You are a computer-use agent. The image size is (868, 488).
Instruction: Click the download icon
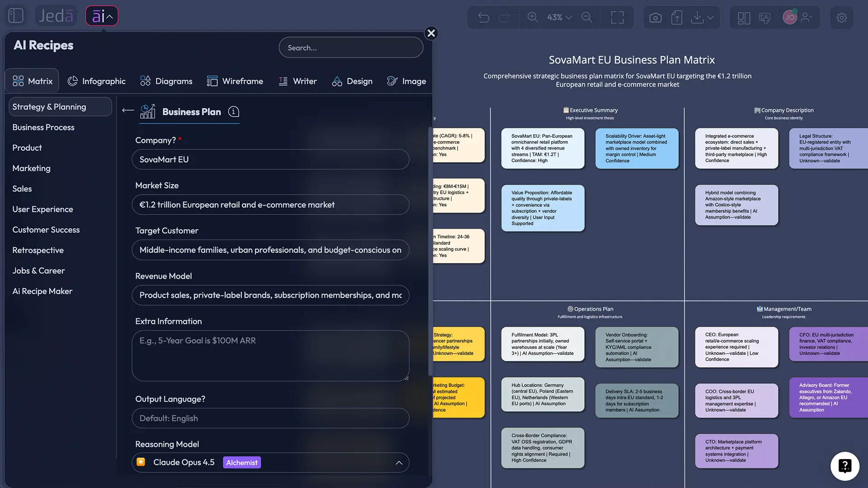pyautogui.click(x=698, y=18)
